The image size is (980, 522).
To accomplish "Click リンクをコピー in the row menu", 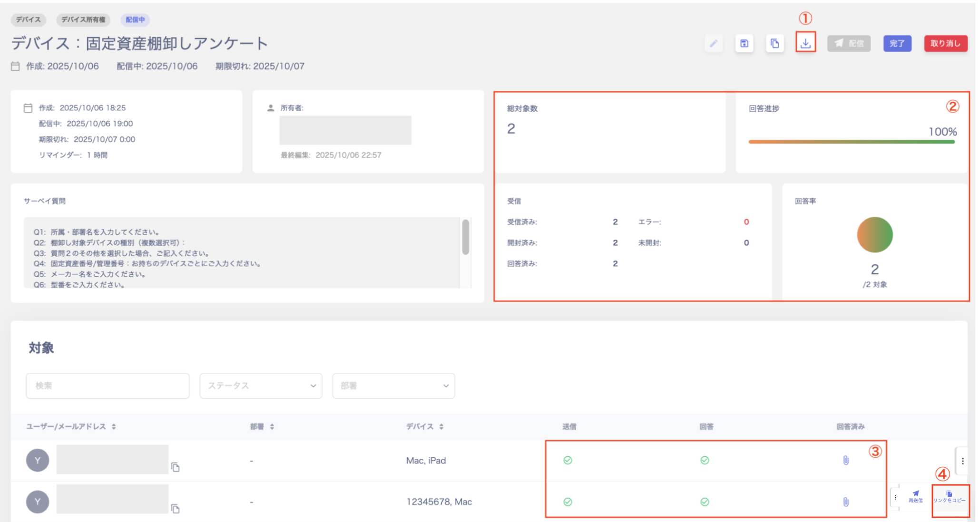I will 950,497.
